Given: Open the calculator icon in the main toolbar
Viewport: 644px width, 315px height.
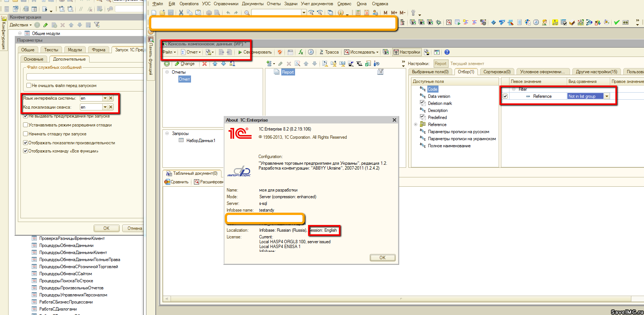Looking at the screenshot, I should pos(358,13).
